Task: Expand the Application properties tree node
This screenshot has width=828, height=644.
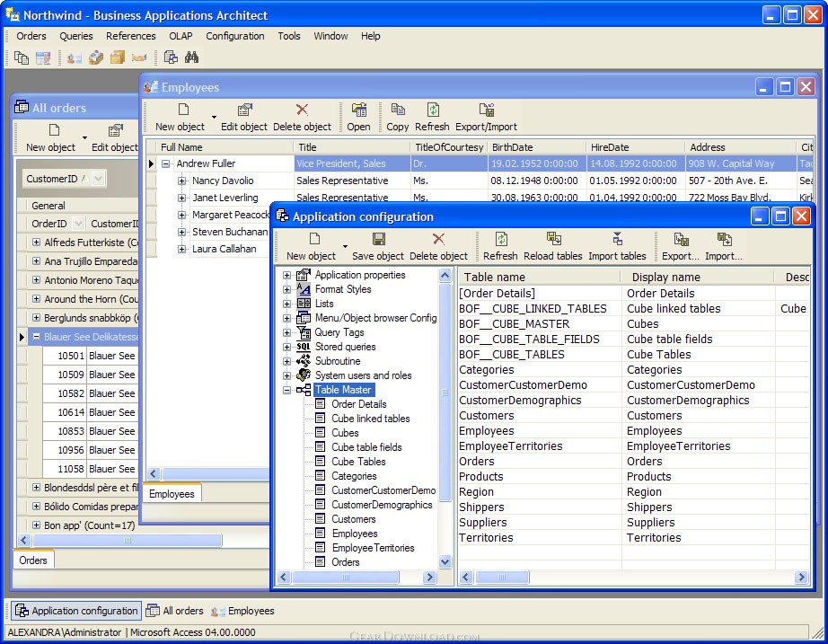Action: pyautogui.click(x=286, y=275)
